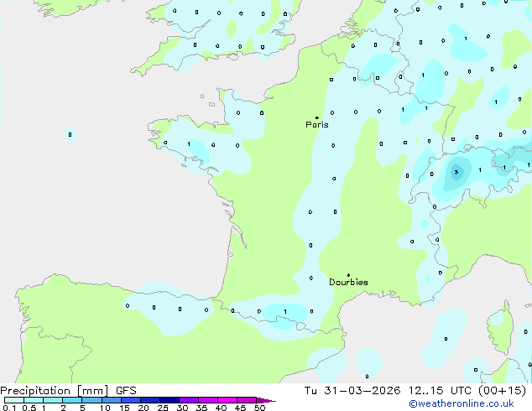Viewport: 532px width, 411px height.
Task: Pick the 2–5 mm legend swatch
Action: click(72, 400)
